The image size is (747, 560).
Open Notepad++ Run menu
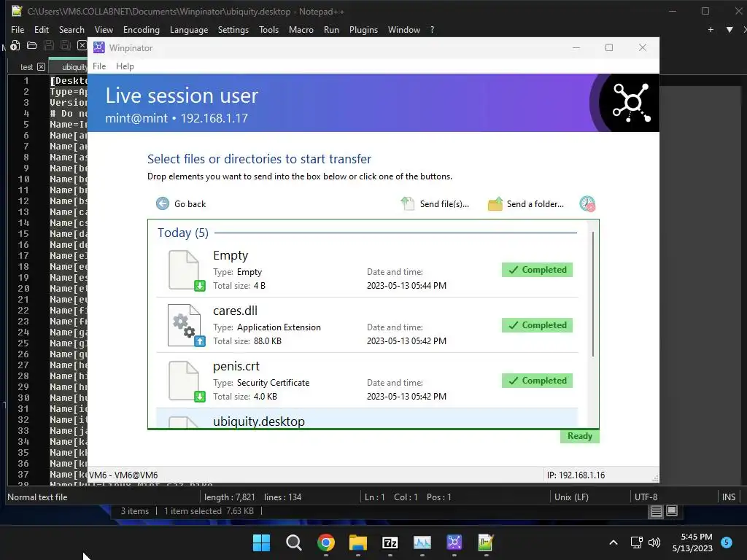331,29
